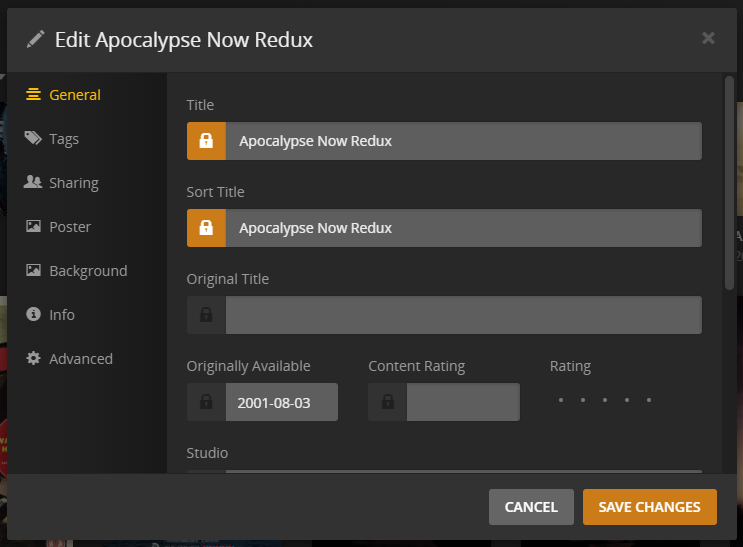Lock the Original Title field

point(206,315)
